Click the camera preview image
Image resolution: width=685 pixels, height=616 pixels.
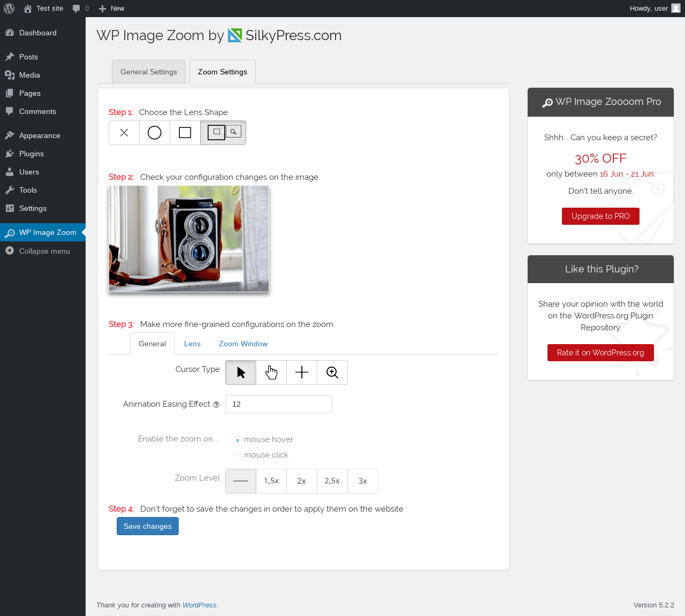(189, 239)
